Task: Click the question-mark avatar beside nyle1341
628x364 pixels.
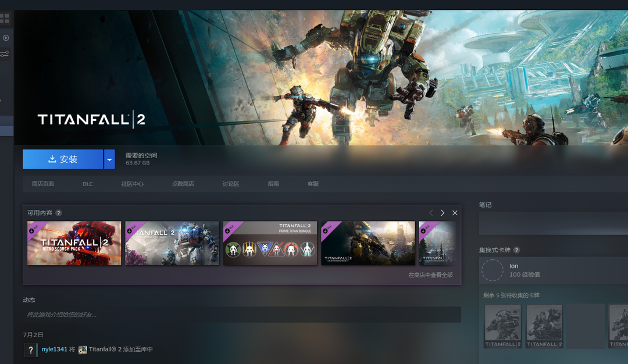Action: pyautogui.click(x=30, y=350)
